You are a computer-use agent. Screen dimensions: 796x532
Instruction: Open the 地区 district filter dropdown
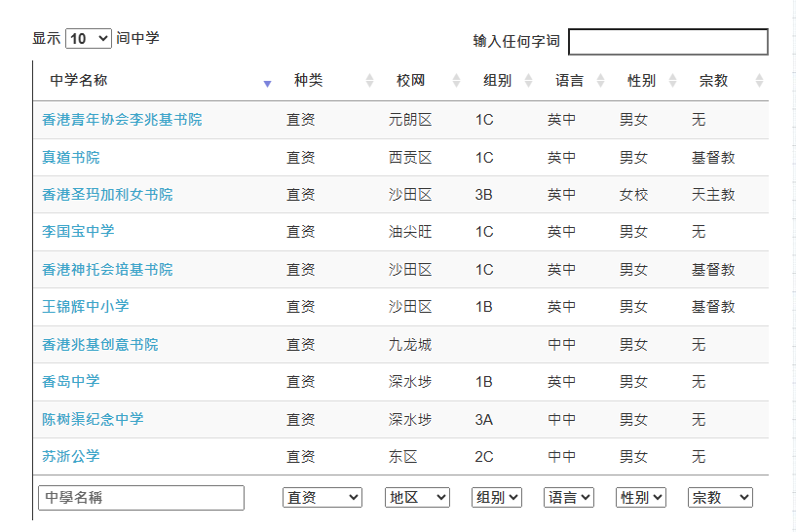coord(417,498)
